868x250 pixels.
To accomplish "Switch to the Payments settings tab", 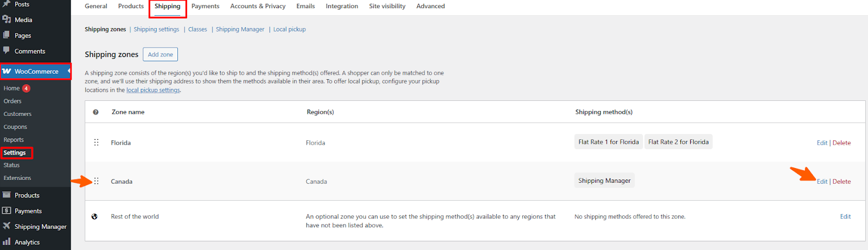I will [x=205, y=6].
